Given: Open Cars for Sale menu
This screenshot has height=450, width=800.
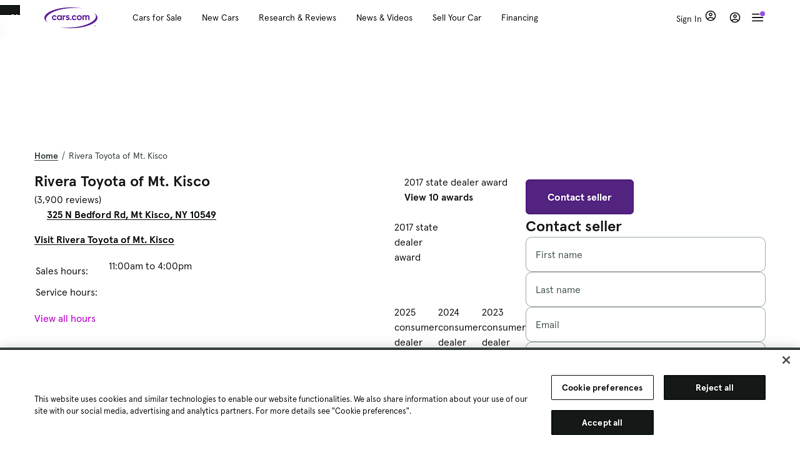Looking at the screenshot, I should tap(157, 18).
